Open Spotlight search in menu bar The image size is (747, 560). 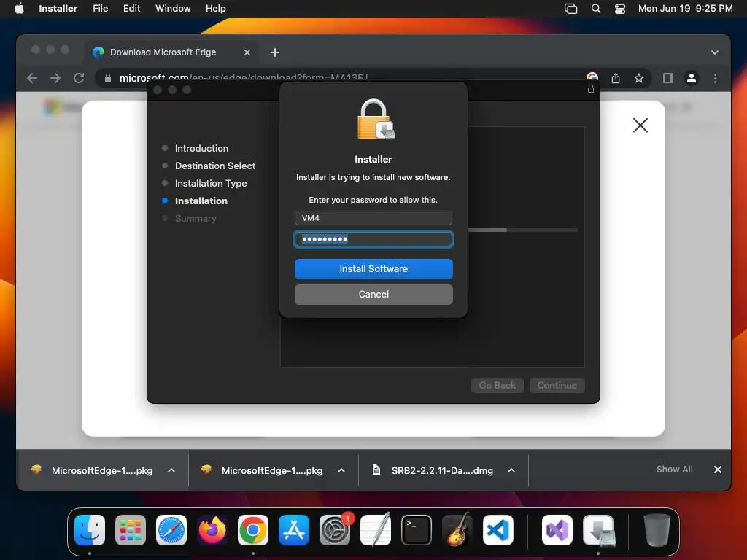click(x=595, y=9)
